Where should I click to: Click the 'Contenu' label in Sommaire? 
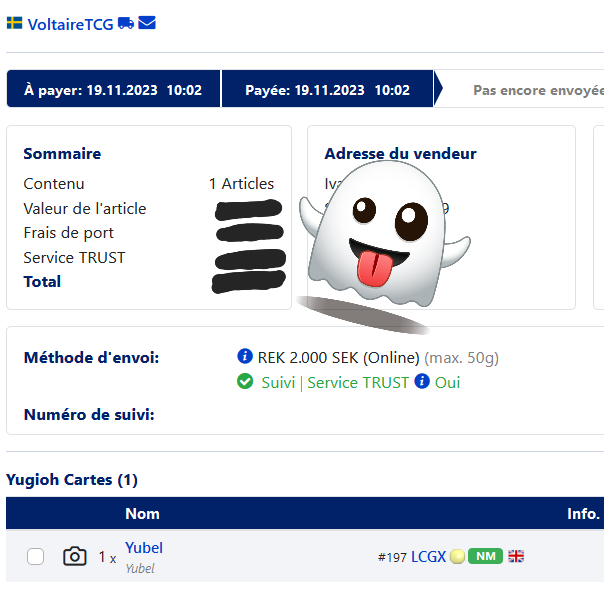tap(54, 184)
